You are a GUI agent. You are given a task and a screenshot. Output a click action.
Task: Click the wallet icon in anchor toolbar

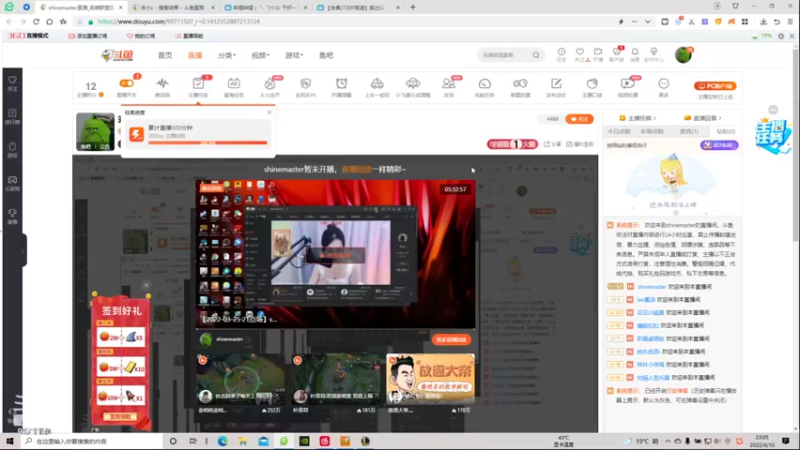point(592,83)
